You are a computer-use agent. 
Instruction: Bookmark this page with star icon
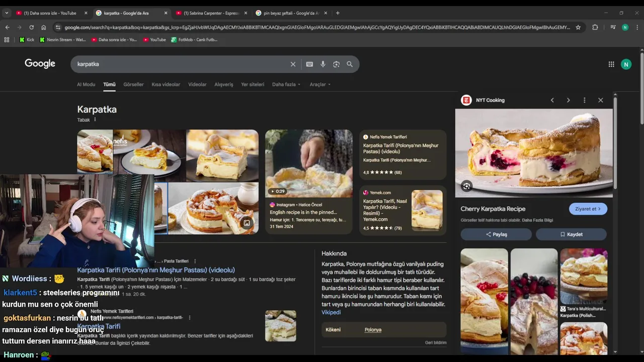pos(578,27)
